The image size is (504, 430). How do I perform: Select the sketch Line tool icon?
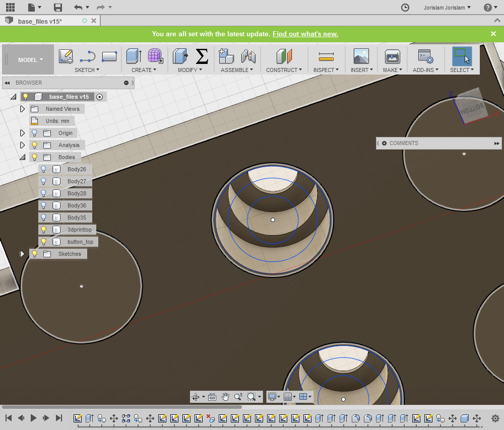pyautogui.click(x=87, y=56)
